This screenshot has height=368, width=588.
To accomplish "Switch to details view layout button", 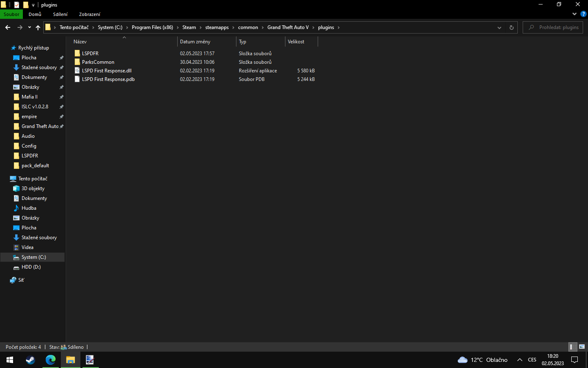I will [573, 347].
